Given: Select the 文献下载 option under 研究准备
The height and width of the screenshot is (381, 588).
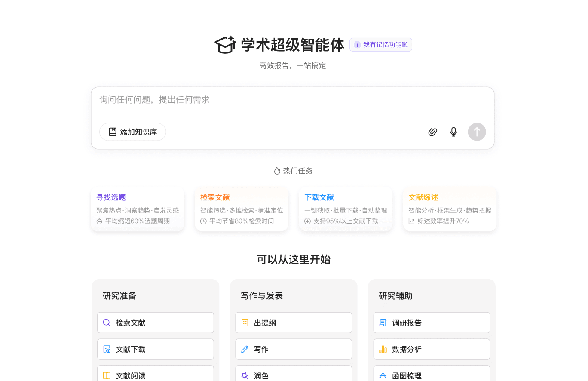Looking at the screenshot, I should pos(156,349).
